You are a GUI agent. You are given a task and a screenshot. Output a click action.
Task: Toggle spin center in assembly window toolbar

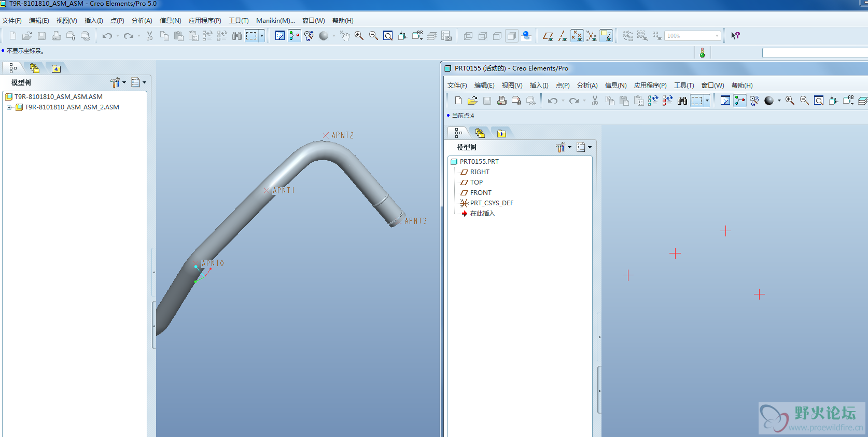tap(295, 36)
